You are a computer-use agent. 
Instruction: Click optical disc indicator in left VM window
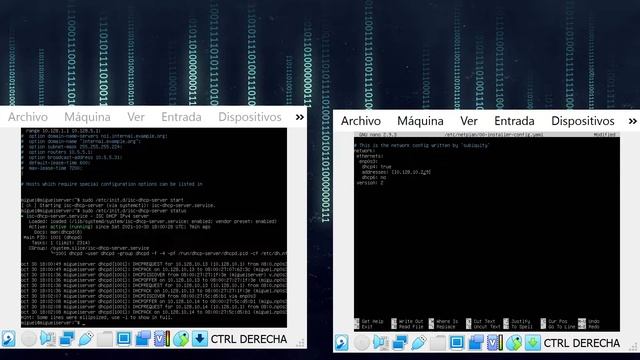point(29,339)
